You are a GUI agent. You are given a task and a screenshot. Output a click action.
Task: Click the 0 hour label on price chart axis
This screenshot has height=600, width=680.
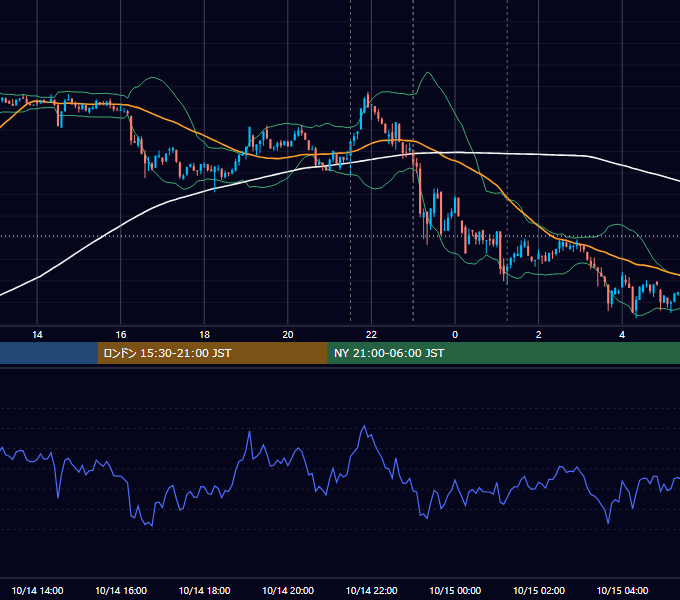tap(455, 335)
